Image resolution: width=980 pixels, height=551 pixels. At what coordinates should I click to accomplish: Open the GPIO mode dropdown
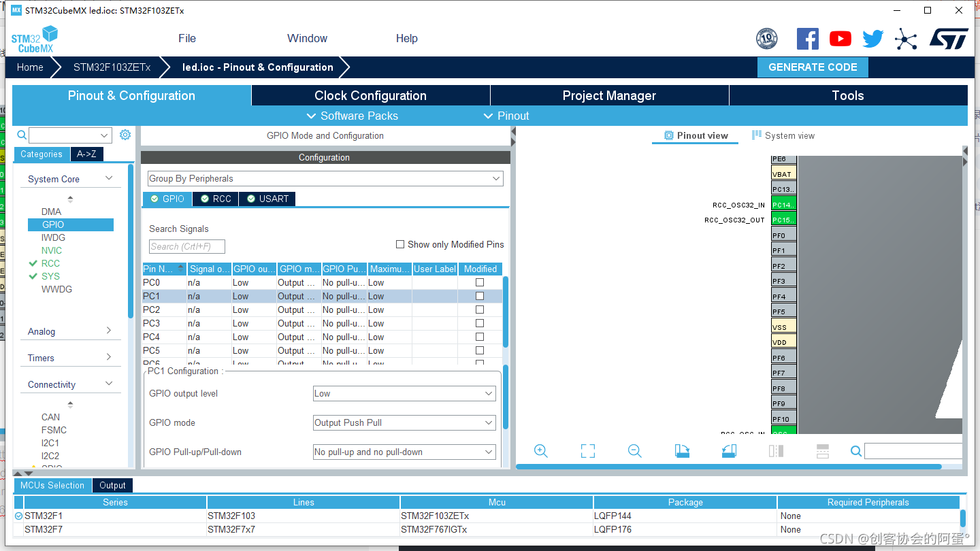tap(404, 422)
